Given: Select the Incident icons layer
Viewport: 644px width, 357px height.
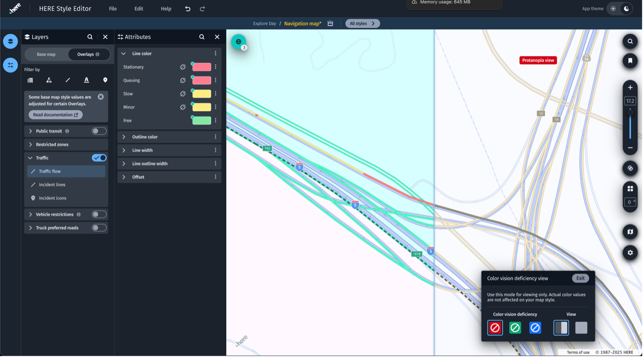Looking at the screenshot, I should [66, 199].
